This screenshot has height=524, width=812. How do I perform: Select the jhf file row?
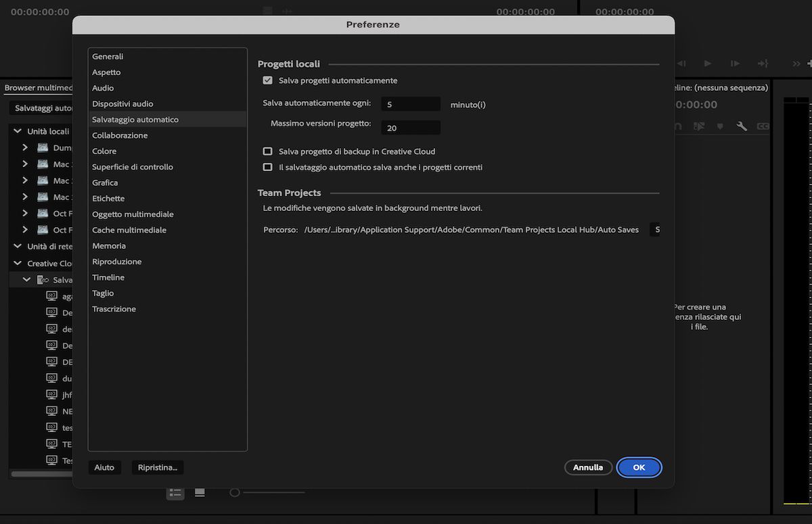pos(41,394)
